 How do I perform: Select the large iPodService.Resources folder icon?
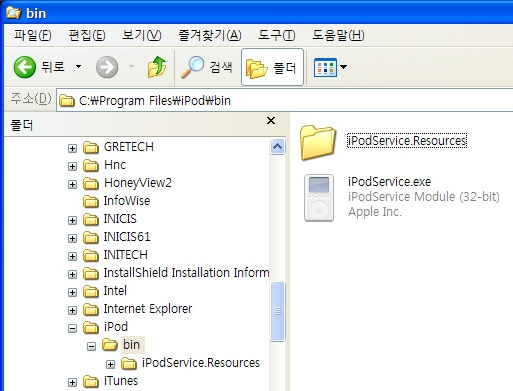click(x=318, y=142)
